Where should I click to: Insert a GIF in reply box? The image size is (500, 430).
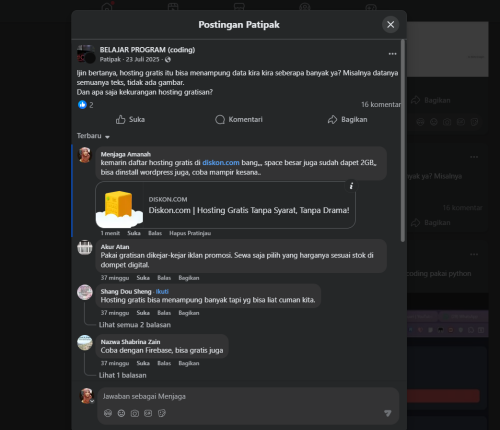pos(148,413)
